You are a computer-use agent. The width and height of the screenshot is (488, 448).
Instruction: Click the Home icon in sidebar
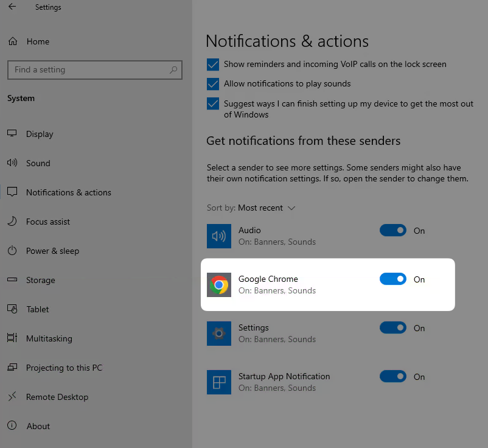(x=12, y=41)
